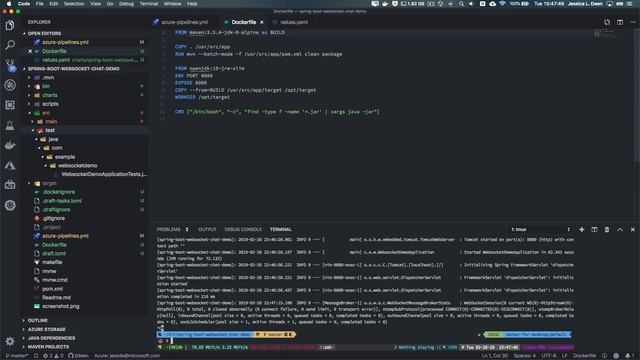Close the terminal panel

[633, 229]
